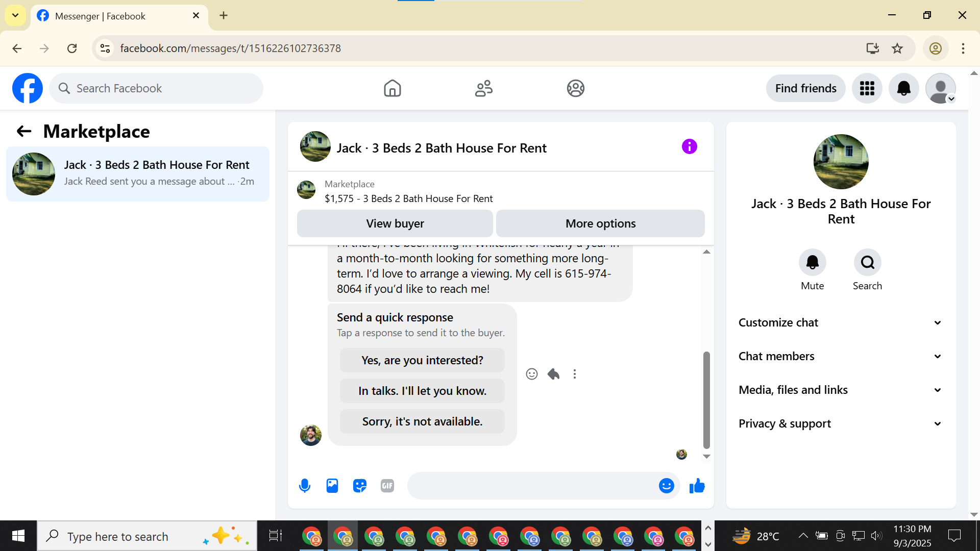Click the Windows taskbar search box
The height and width of the screenshot is (551, 980).
click(147, 536)
